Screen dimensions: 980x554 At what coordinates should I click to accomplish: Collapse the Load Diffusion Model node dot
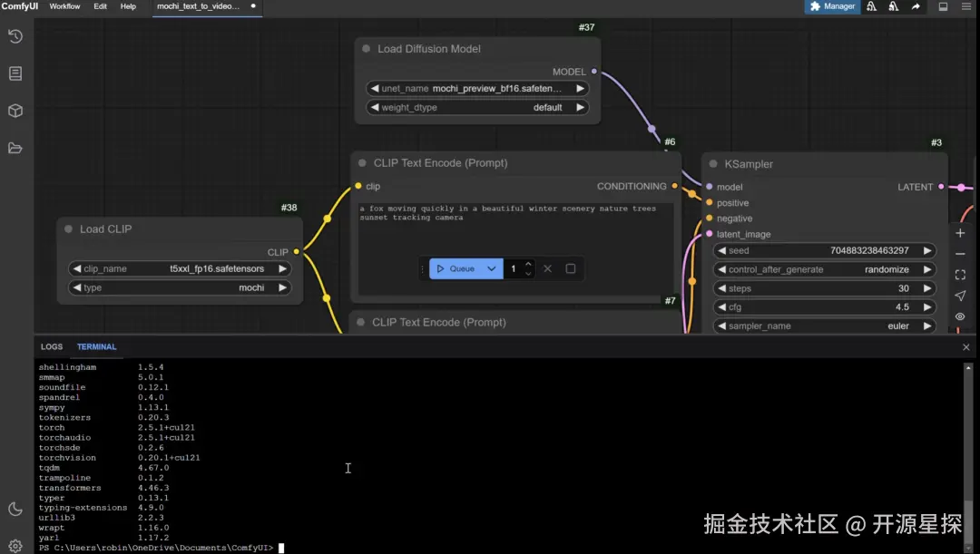click(x=367, y=49)
